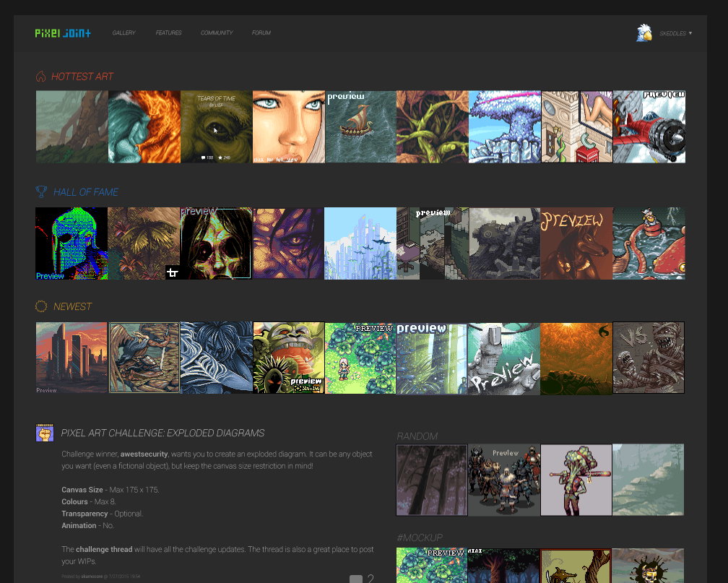Open the Features menu
Screen dimensions: 728x583
[x=168, y=33]
